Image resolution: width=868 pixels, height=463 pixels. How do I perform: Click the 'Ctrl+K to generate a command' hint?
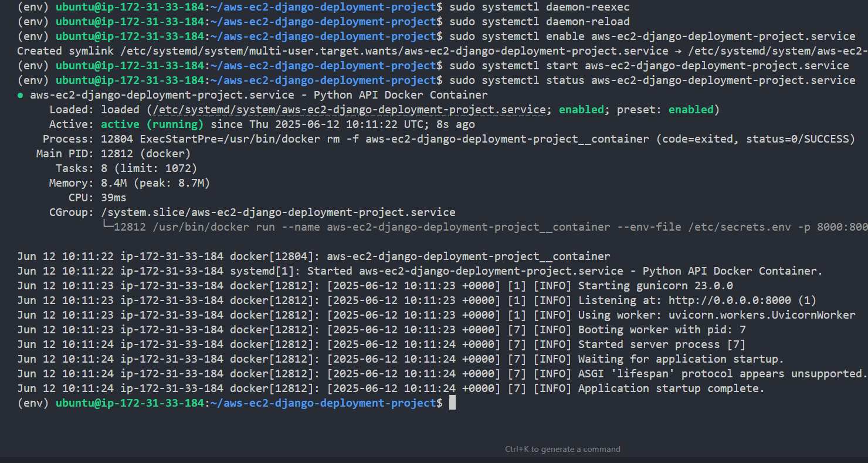click(562, 449)
